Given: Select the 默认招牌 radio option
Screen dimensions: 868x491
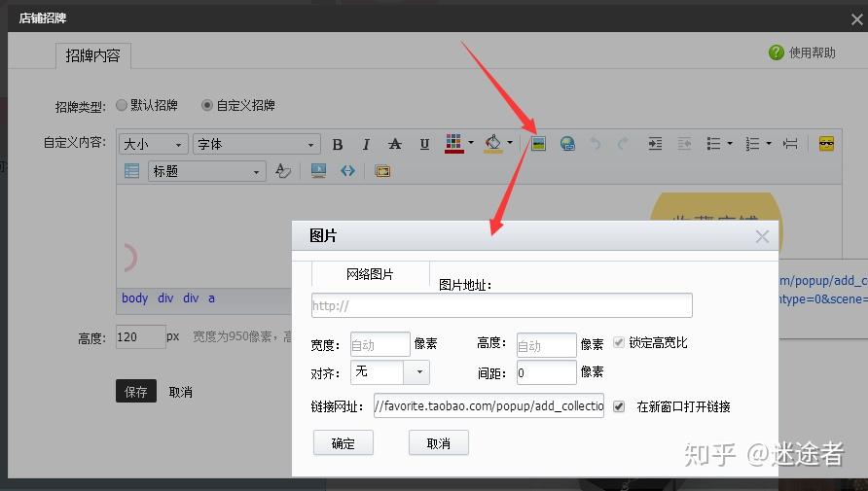Looking at the screenshot, I should tap(122, 105).
